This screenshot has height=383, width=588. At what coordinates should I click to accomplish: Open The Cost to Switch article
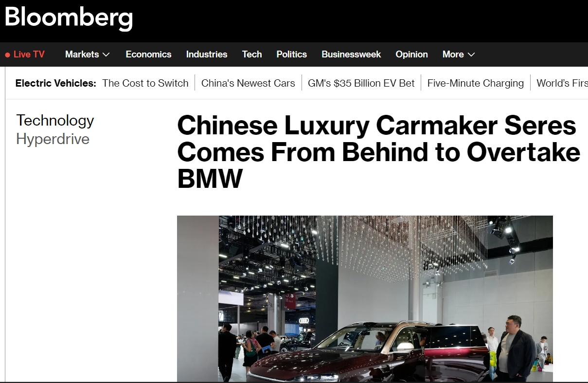coord(145,83)
